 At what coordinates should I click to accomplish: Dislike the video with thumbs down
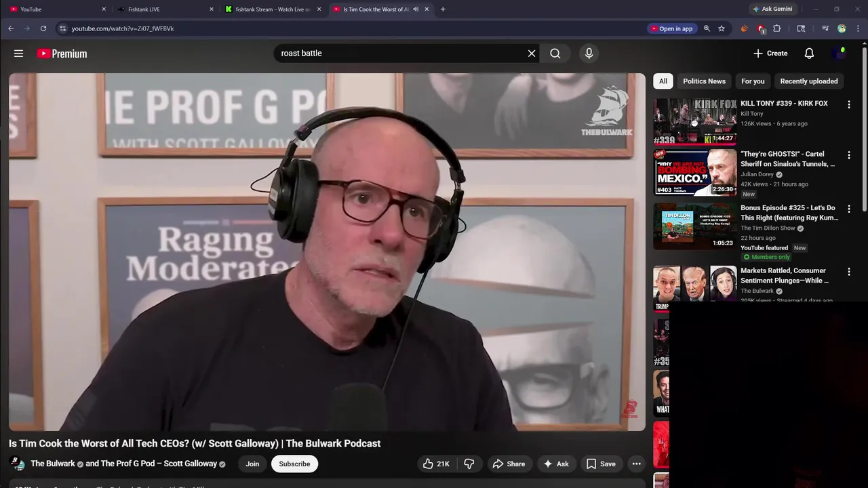click(469, 464)
